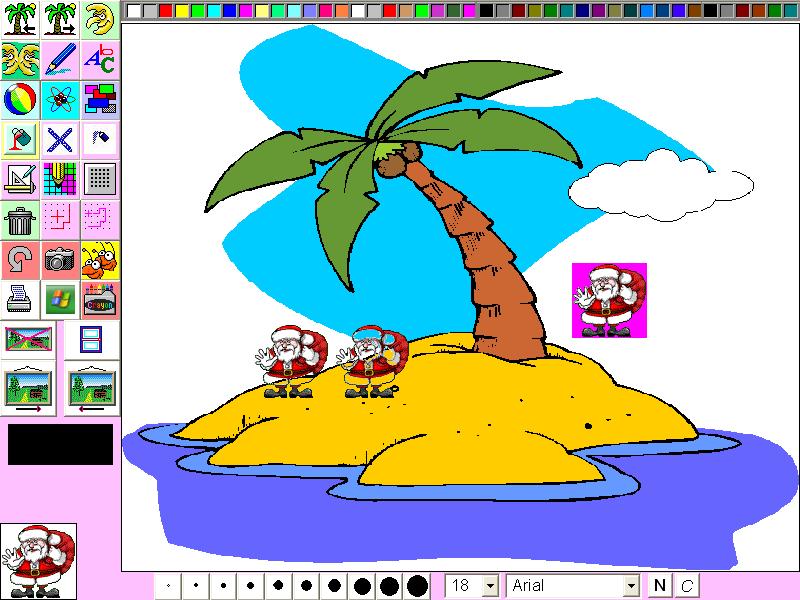
Task: Open the orange bugs stamp tool
Action: [x=100, y=260]
